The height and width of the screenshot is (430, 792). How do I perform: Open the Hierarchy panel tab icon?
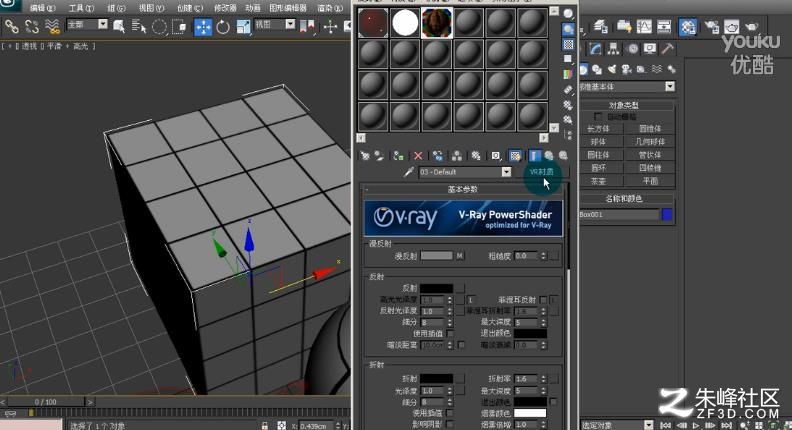click(x=614, y=49)
